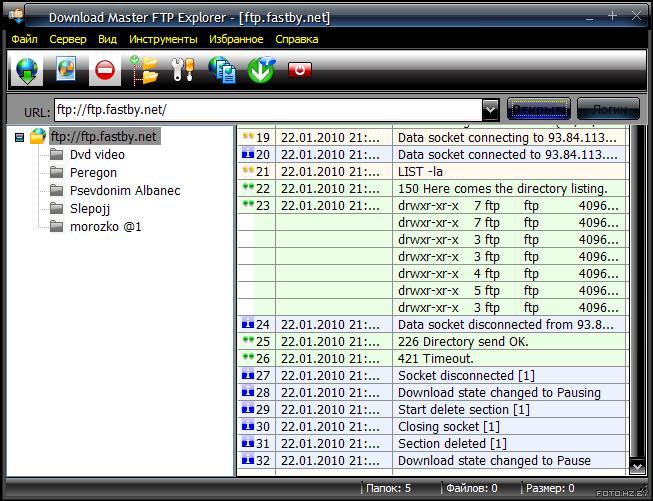This screenshot has width=653, height=501.
Task: Click the globe folder icon of ftp.fastby.net root
Action: [x=38, y=136]
